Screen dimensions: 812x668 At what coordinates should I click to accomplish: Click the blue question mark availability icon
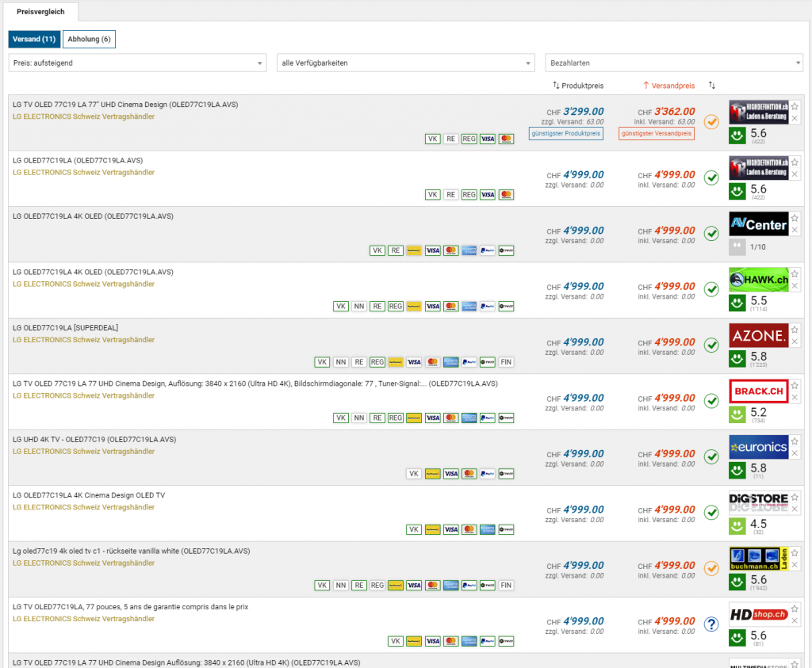pyautogui.click(x=711, y=624)
